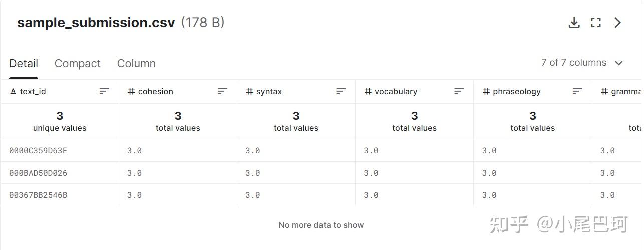Screen dimensions: 644x250
Task: Sort by the cohesion column icon
Action: click(223, 91)
